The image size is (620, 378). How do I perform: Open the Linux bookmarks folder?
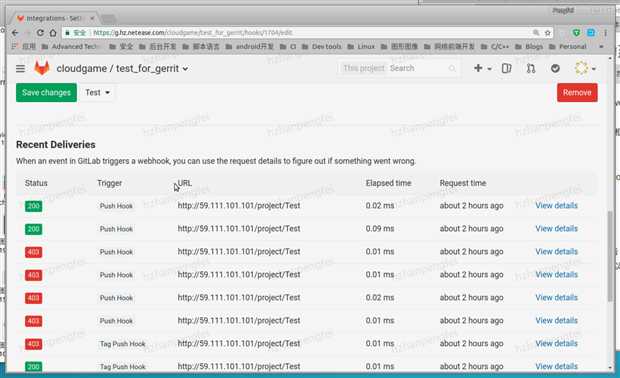[361, 47]
